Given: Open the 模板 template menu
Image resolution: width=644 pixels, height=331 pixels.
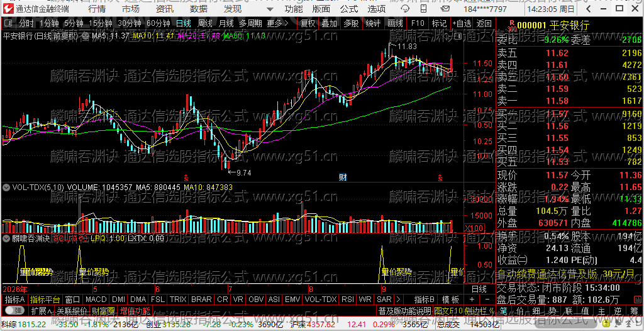Looking at the screenshot, I should tap(450, 299).
